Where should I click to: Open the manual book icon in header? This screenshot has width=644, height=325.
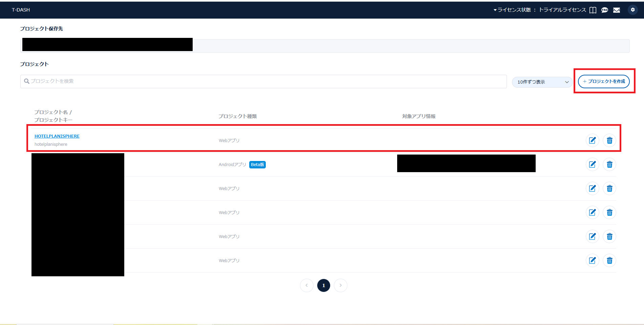click(x=593, y=10)
